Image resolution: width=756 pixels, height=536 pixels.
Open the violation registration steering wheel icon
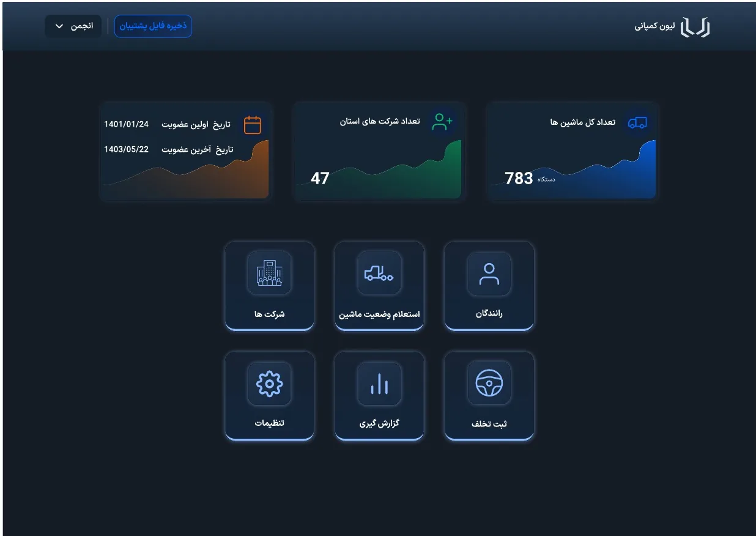point(489,383)
